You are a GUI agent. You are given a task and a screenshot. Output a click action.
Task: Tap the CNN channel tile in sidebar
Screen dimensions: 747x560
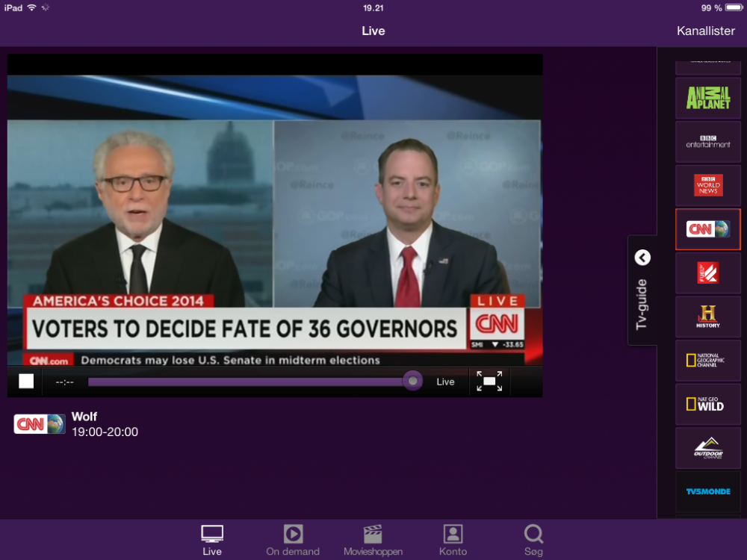tap(708, 229)
